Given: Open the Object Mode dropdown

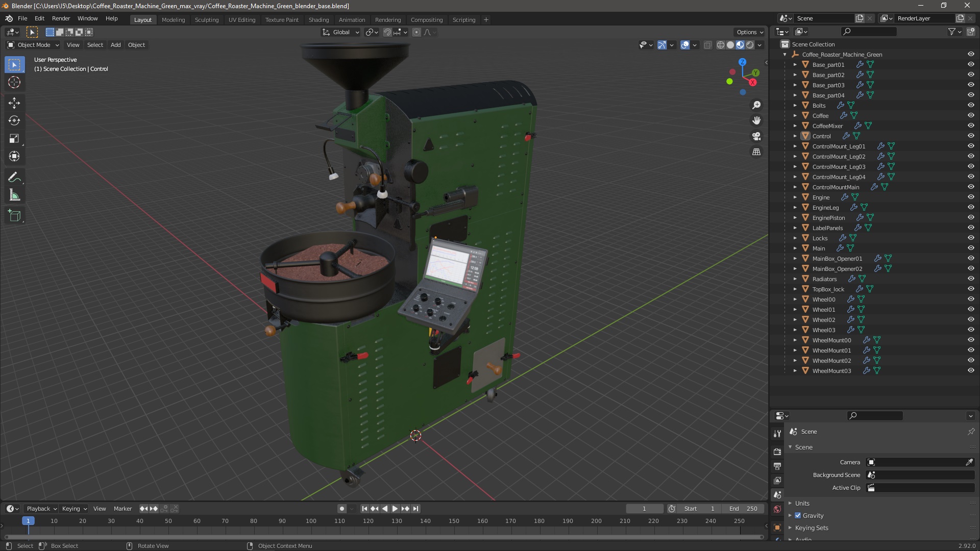Looking at the screenshot, I should click(x=33, y=45).
